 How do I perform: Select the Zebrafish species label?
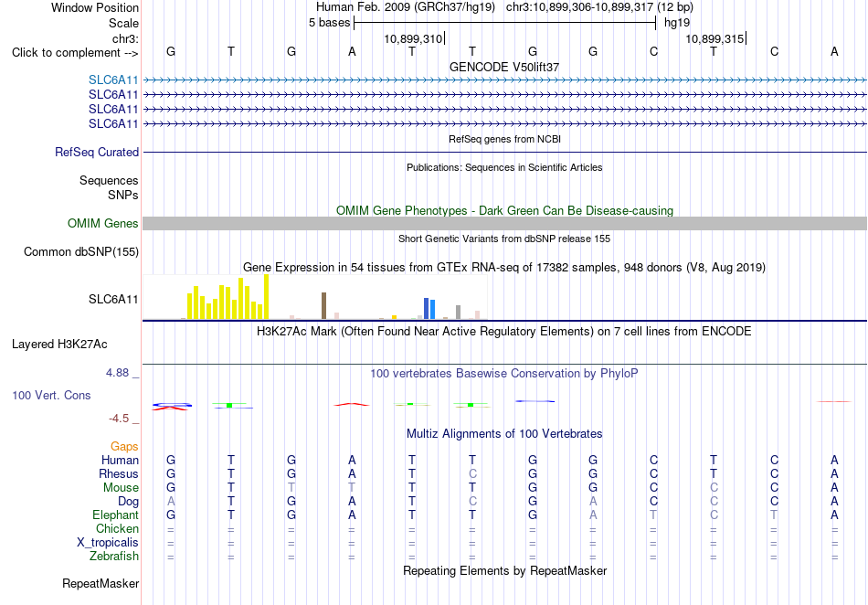click(x=114, y=556)
